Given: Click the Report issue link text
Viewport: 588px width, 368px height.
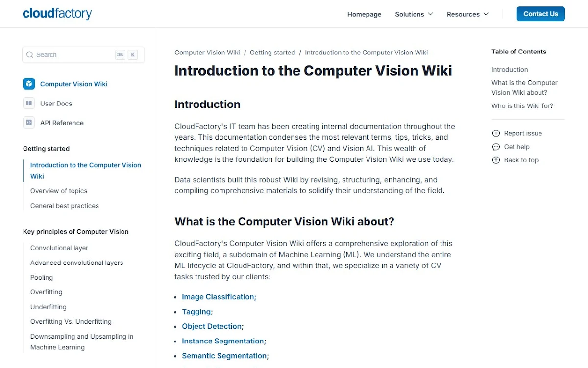Looking at the screenshot, I should point(523,133).
